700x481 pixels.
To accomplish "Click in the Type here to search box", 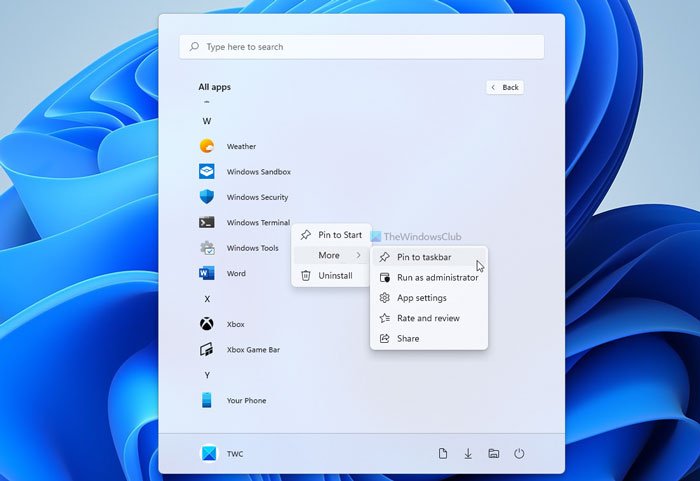I will point(362,46).
